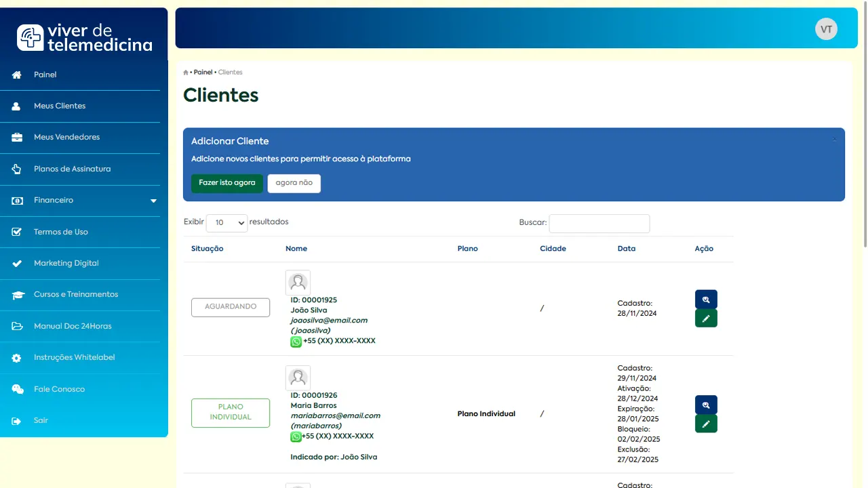The height and width of the screenshot is (488, 868).
Task: Close the Adicionar Cliente banner
Action: (834, 139)
